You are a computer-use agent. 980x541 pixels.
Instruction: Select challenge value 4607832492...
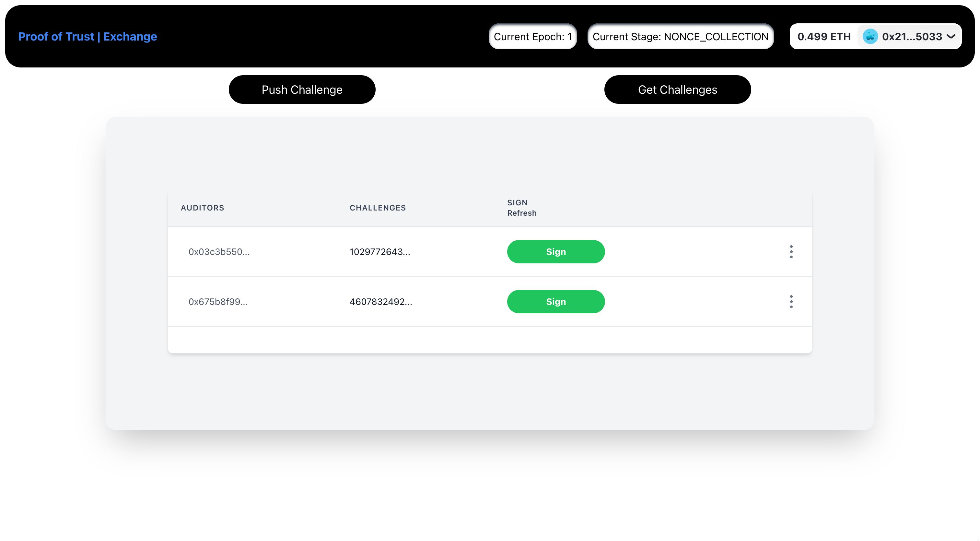click(x=381, y=302)
